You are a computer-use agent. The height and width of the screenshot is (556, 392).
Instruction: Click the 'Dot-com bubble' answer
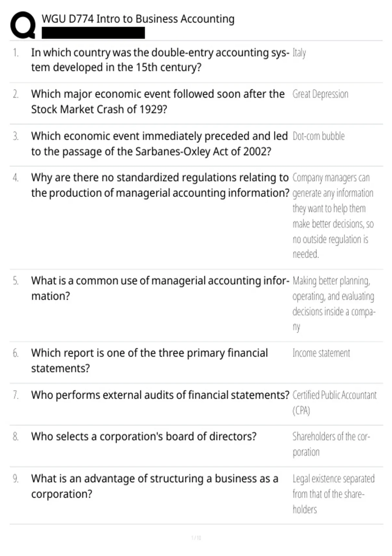coord(318,136)
